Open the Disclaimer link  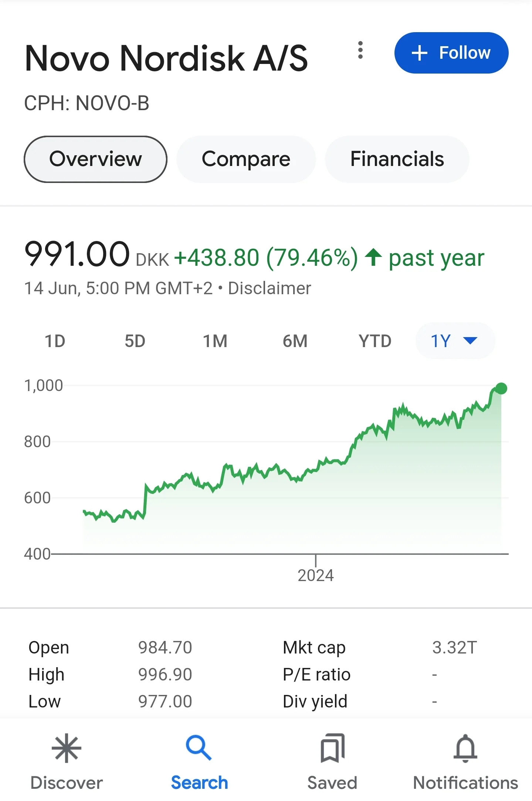pyautogui.click(x=270, y=288)
